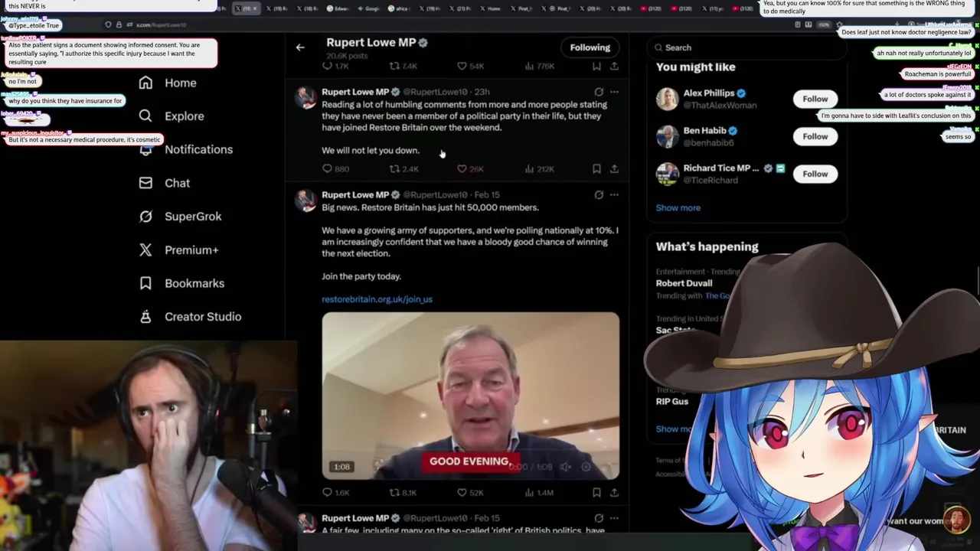Share the video post
Image resolution: width=980 pixels, height=551 pixels.
point(614,493)
